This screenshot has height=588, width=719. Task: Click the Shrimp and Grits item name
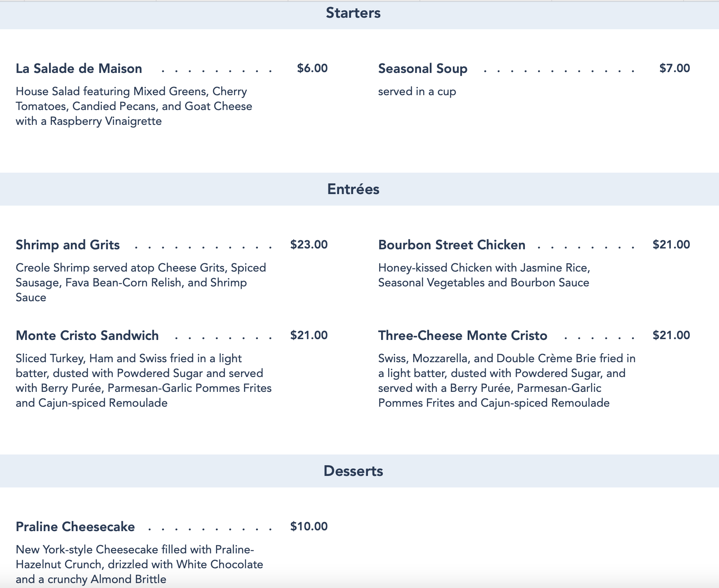click(x=68, y=245)
